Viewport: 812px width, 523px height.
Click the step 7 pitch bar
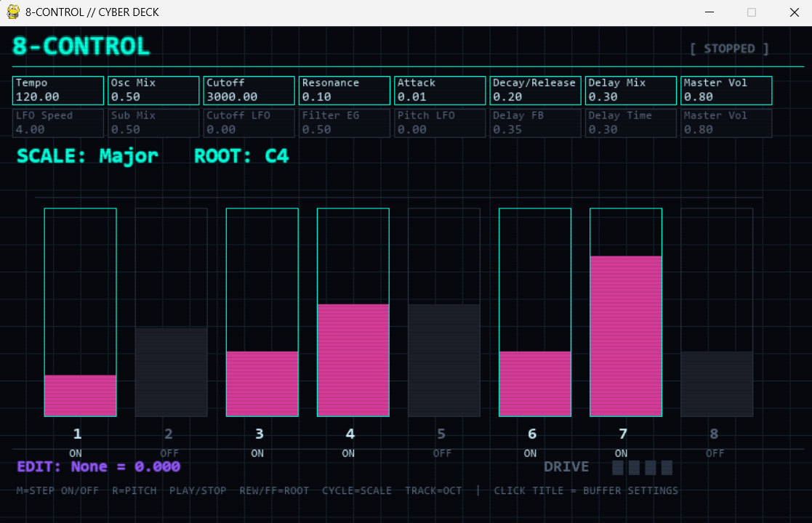[626, 312]
